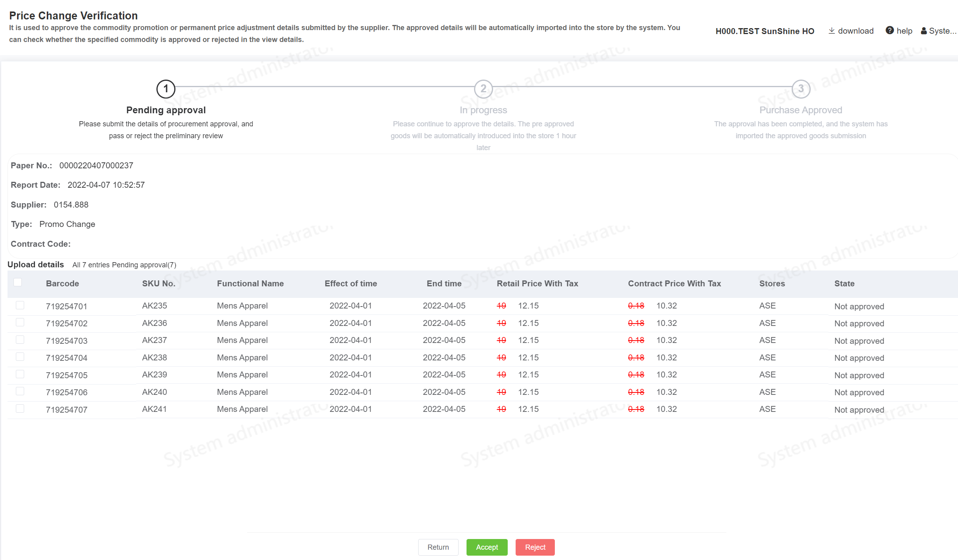Viewport: 958px width, 560px height.
Task: Click the Retail Price With Tax header
Action: click(x=537, y=284)
